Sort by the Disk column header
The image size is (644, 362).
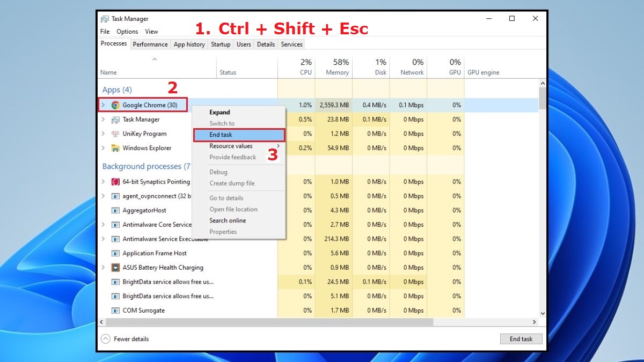[371, 67]
